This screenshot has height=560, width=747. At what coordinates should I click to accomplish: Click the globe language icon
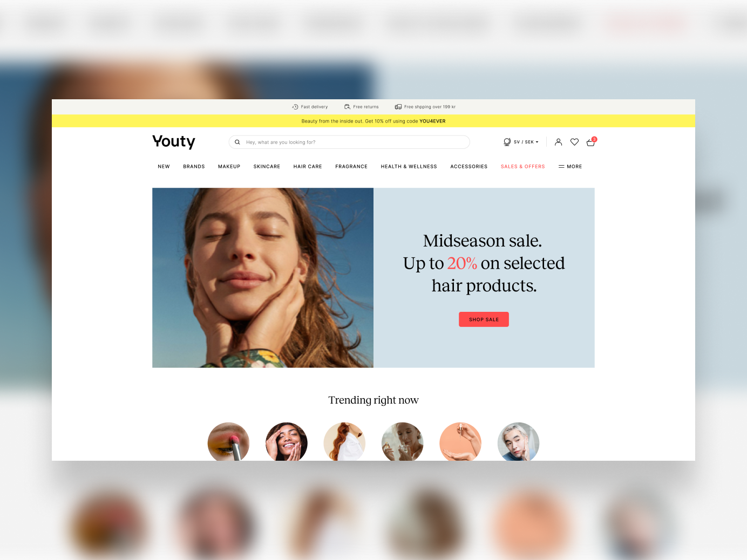click(507, 142)
